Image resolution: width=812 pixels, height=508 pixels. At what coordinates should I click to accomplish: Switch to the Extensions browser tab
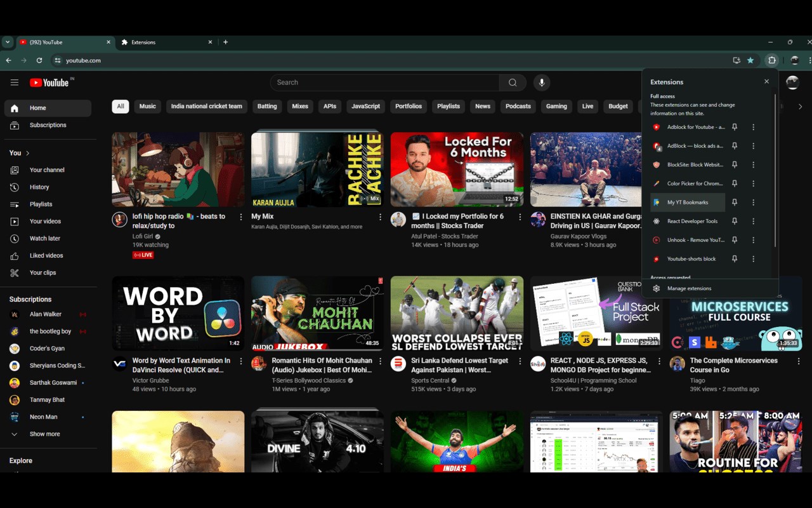pyautogui.click(x=166, y=42)
